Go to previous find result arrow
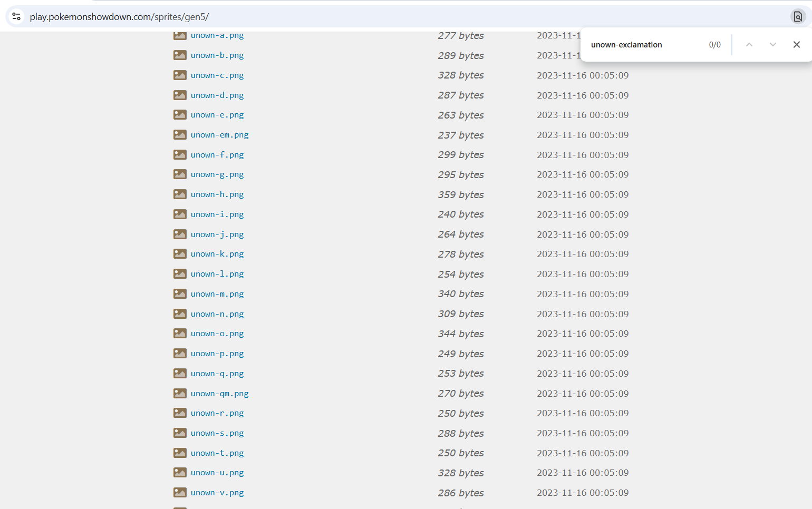The width and height of the screenshot is (812, 509). click(x=749, y=45)
